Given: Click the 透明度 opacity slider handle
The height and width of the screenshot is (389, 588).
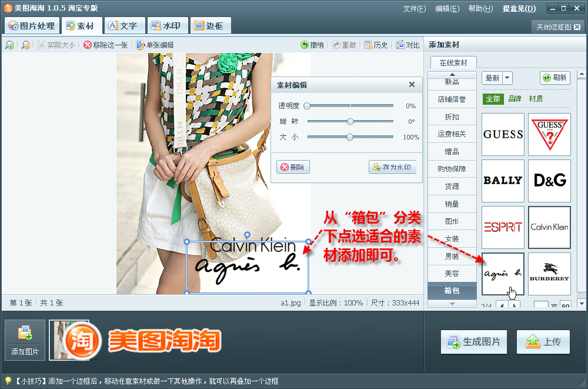Looking at the screenshot, I should click(x=307, y=106).
